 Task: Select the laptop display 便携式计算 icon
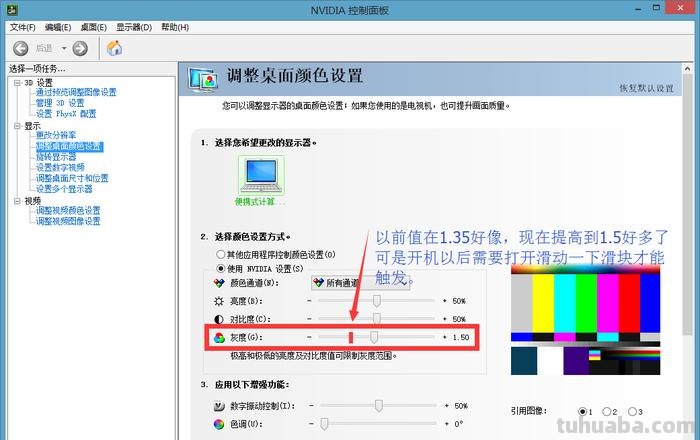tap(261, 175)
